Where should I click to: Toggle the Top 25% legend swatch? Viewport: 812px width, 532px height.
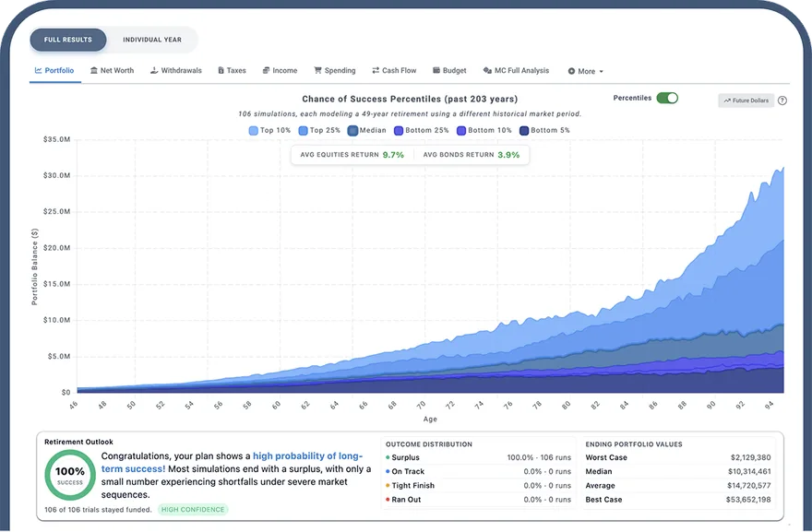304,130
